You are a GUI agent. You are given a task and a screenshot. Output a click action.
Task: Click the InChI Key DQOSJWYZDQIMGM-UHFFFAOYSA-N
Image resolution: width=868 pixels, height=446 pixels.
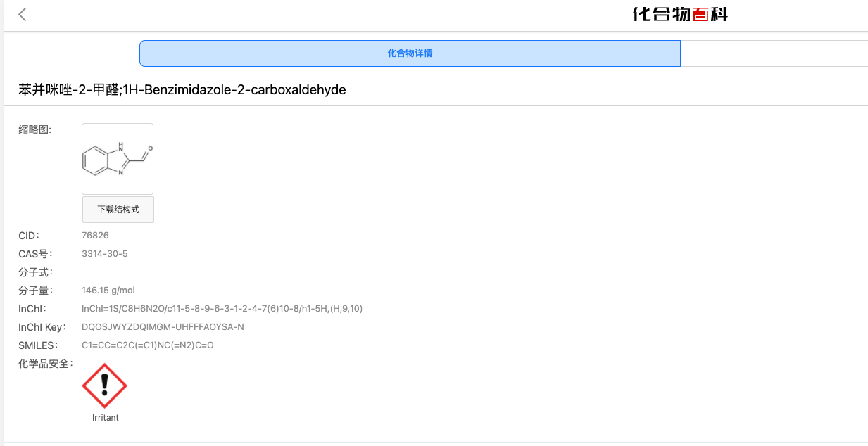click(x=163, y=327)
